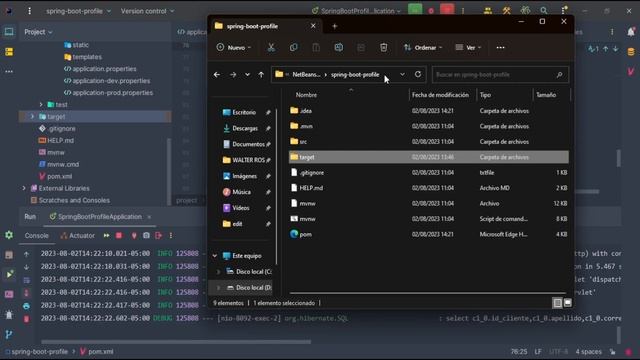Switch to the Console tab
The width and height of the screenshot is (640, 360).
(36, 236)
